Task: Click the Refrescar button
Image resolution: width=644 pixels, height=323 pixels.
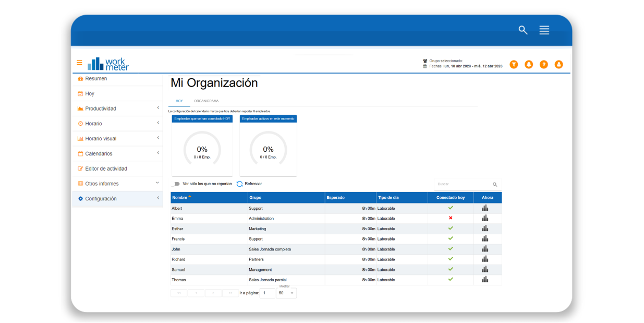Action: pyautogui.click(x=249, y=184)
